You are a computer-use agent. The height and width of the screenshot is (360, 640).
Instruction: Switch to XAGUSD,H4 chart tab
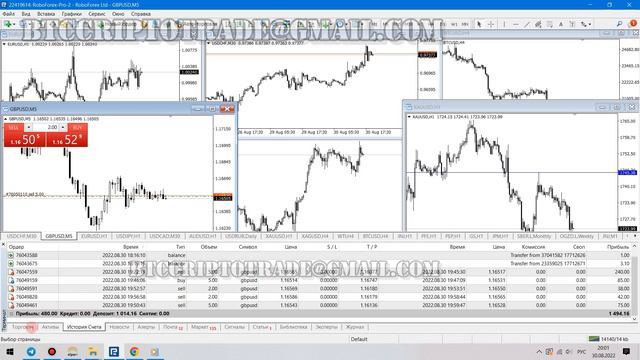[x=315, y=236]
